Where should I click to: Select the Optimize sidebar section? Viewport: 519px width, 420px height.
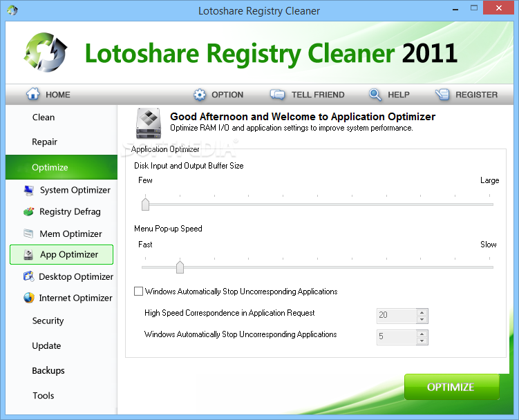(62, 167)
